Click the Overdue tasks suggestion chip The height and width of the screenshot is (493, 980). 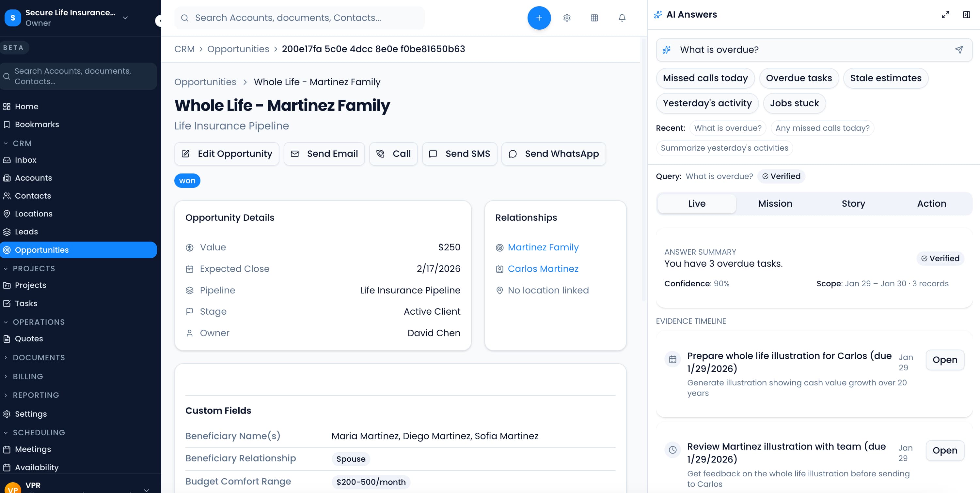coord(799,78)
